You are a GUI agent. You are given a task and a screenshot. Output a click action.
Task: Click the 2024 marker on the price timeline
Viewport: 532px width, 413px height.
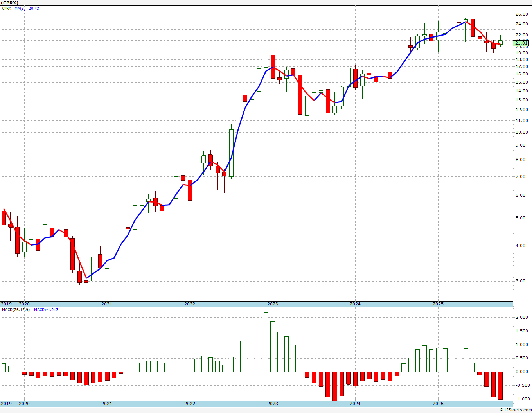click(355, 304)
